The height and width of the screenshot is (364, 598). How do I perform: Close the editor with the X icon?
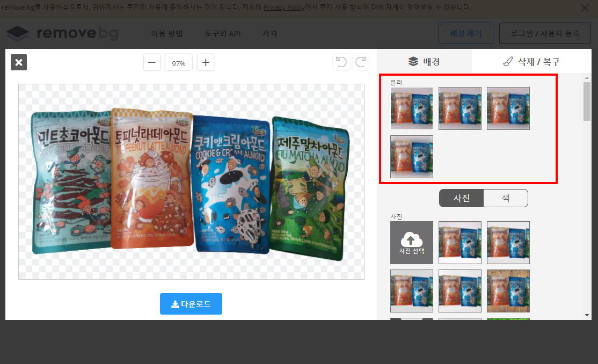19,63
